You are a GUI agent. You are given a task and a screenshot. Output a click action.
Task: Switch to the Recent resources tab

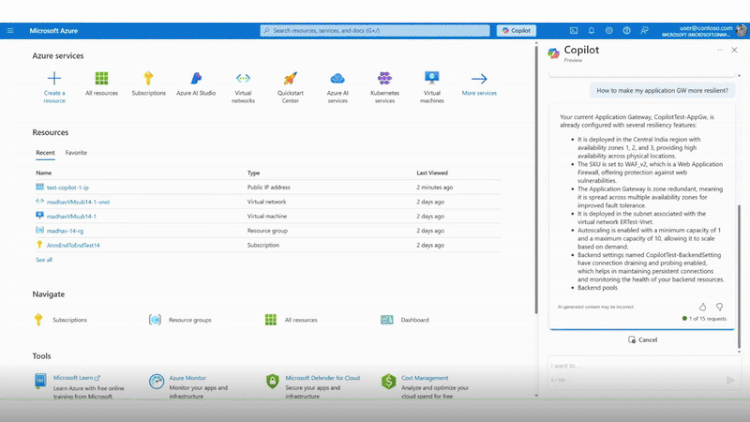tap(45, 153)
